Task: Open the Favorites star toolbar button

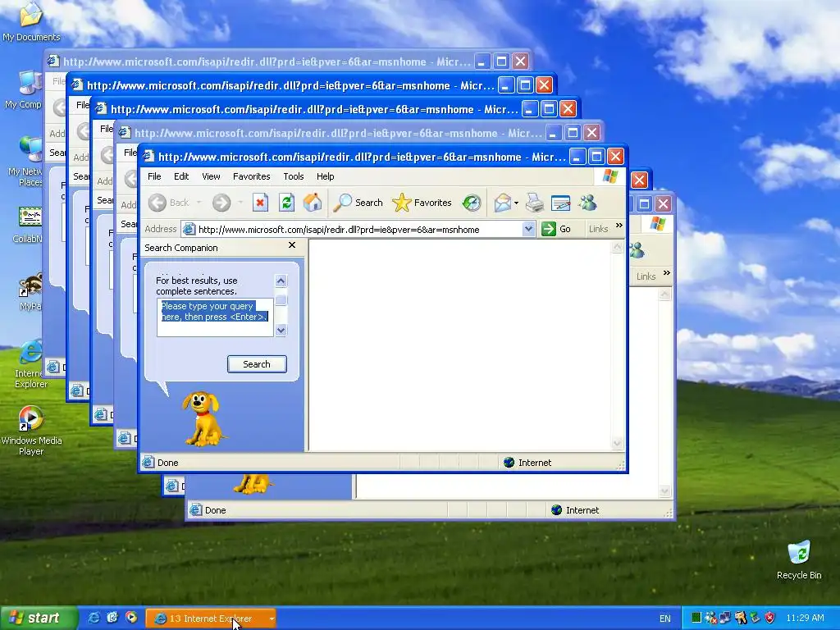Action: [422, 203]
